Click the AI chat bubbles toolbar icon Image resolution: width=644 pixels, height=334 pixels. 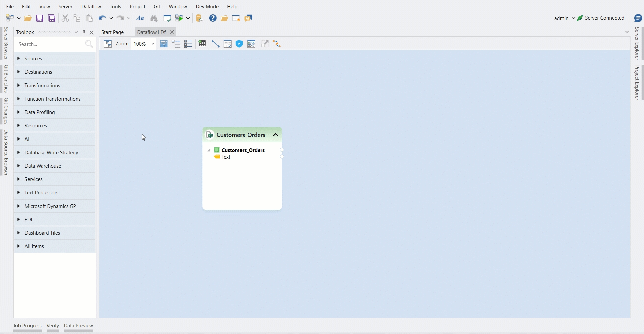[249, 18]
